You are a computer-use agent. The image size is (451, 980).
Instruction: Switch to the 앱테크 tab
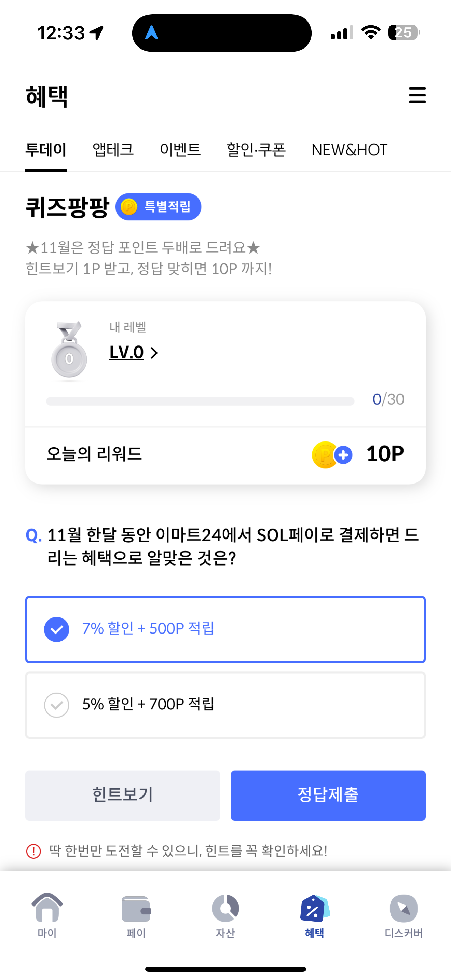(113, 150)
